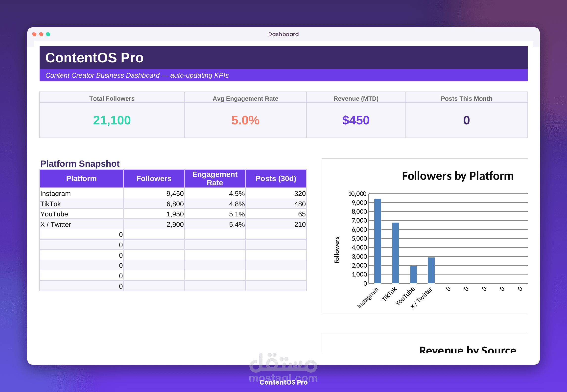Select the X / Twitter bar in the chart

click(431, 270)
